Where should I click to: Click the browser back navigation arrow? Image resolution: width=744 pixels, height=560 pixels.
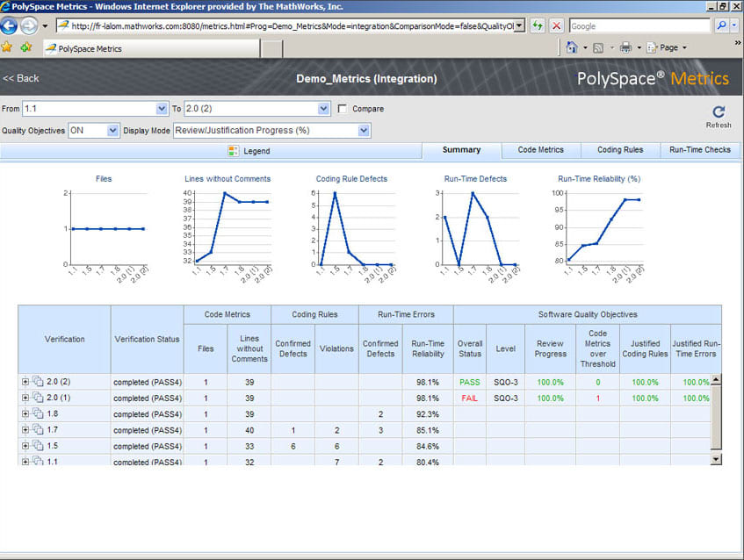[10, 25]
